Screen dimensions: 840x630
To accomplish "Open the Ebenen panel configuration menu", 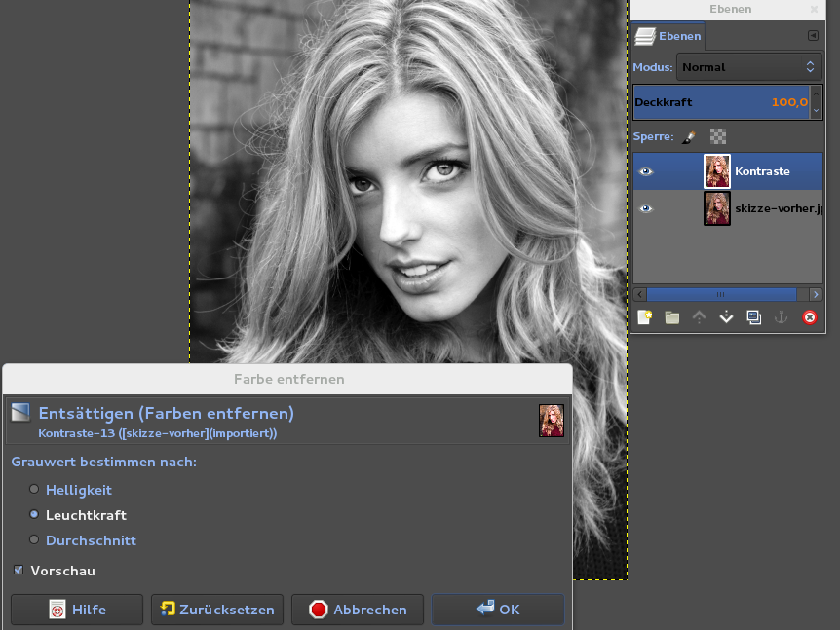I will pyautogui.click(x=813, y=36).
